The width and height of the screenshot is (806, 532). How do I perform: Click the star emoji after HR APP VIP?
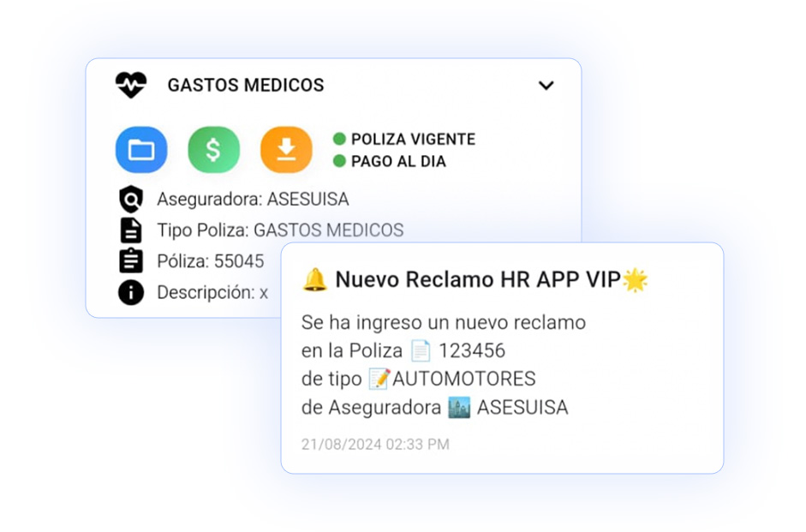coord(636,280)
